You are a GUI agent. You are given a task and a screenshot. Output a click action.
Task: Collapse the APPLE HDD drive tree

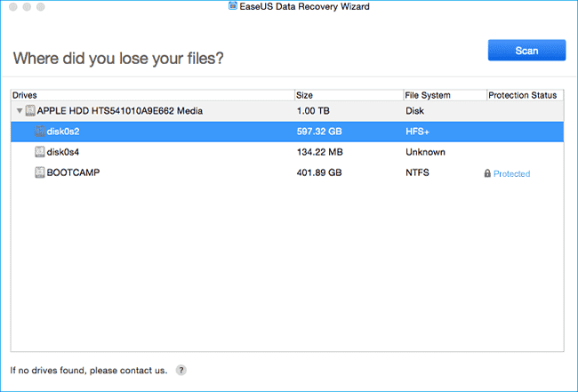[19, 110]
